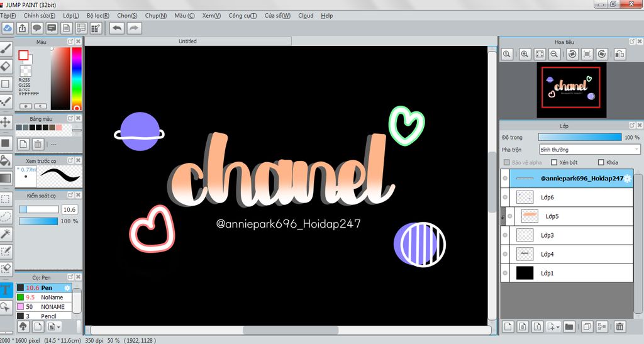Click the speech bubble toolbar icon

(x=37, y=28)
